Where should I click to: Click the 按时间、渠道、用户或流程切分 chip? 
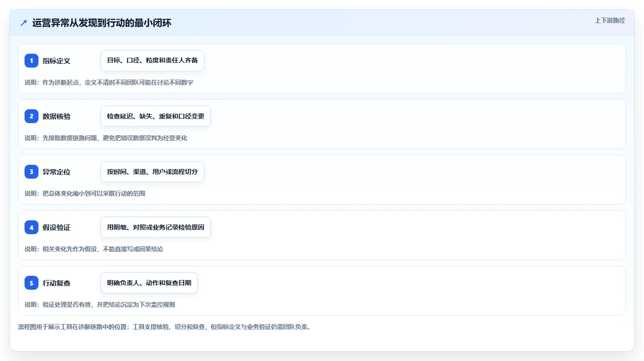point(152,172)
